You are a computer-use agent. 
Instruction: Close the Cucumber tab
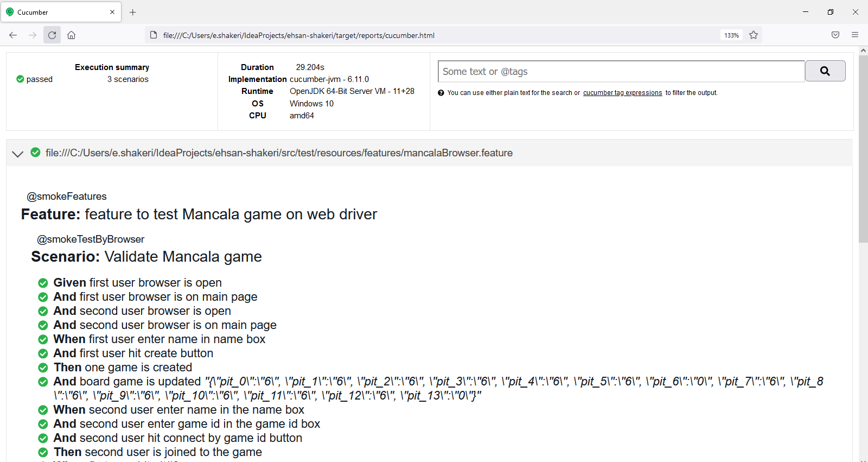(112, 12)
